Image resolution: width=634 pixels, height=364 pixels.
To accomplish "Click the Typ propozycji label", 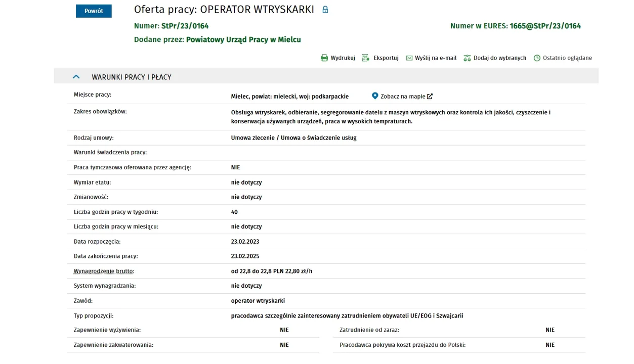I will 94,315.
